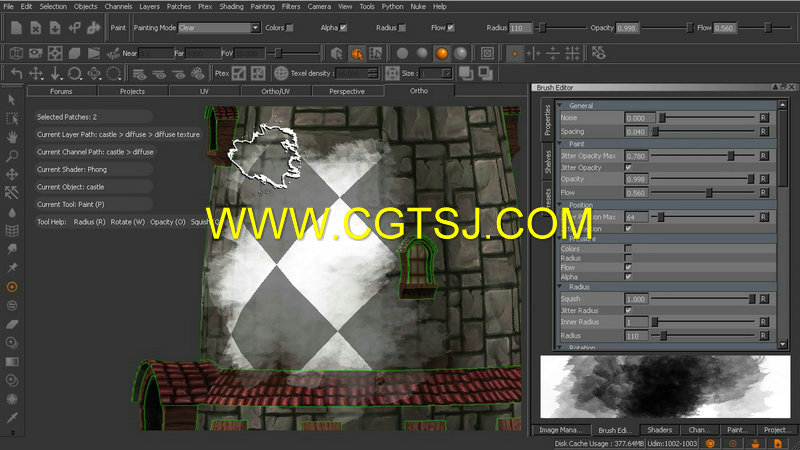Enable Pressure Colors checkbox in Brush Editor
Viewport: 800px width, 450px height.
[628, 248]
